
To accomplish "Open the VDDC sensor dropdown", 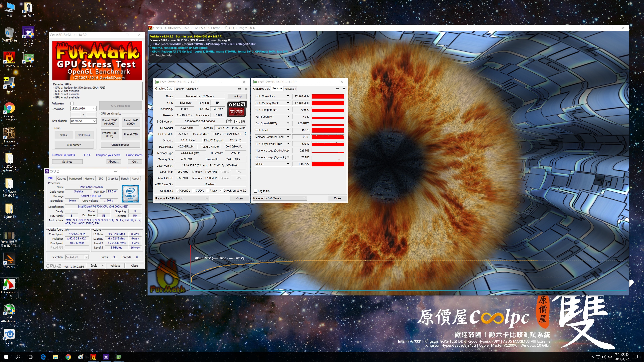I will pyautogui.click(x=288, y=164).
